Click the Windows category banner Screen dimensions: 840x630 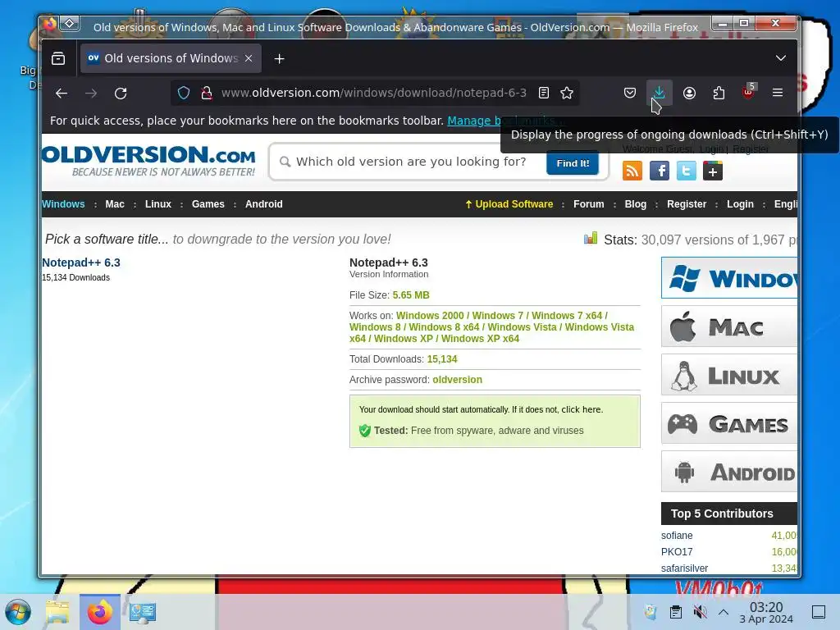pos(729,278)
